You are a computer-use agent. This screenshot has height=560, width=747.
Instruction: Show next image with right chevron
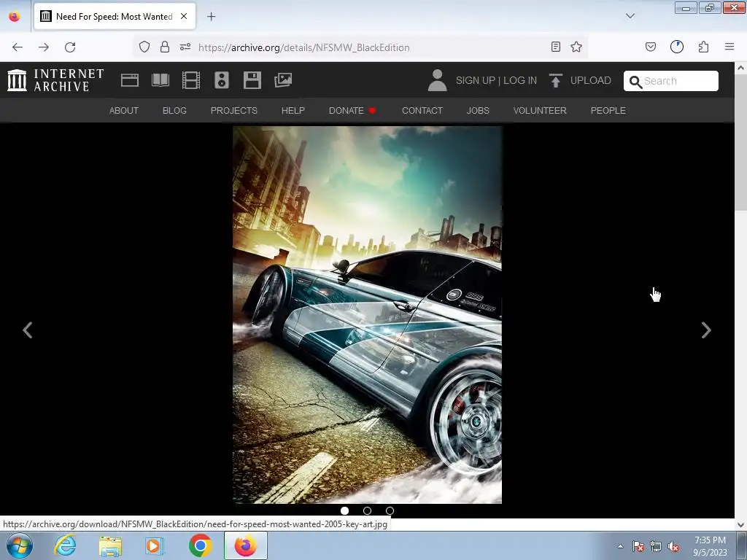[706, 330]
